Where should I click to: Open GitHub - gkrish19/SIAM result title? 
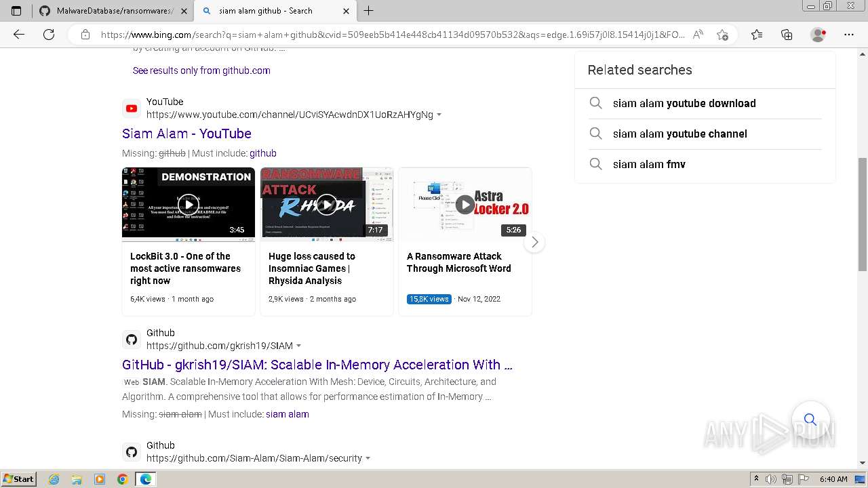pos(317,365)
